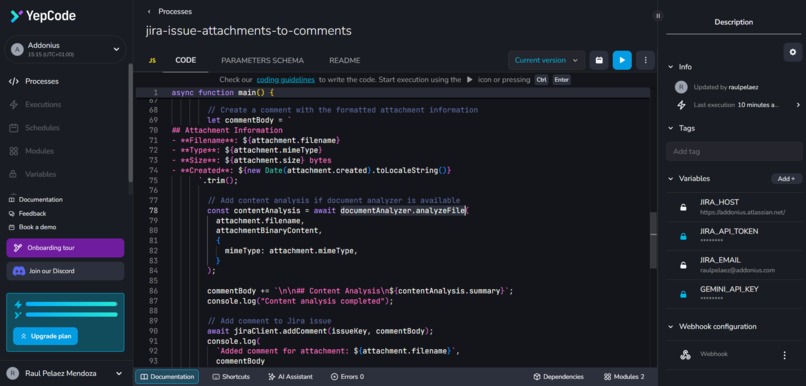Place cursor on line 90 addComment code
The image size is (806, 386).
[x=320, y=331]
